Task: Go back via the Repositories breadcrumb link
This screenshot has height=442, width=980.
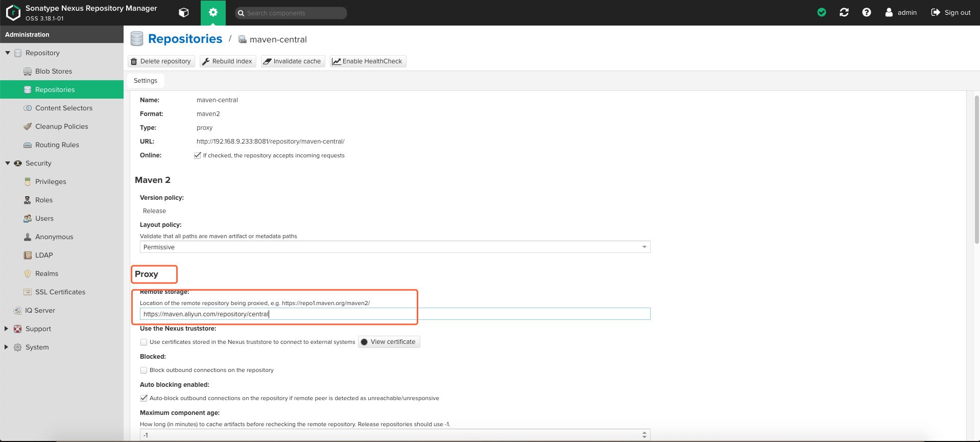Action: pyautogui.click(x=185, y=39)
